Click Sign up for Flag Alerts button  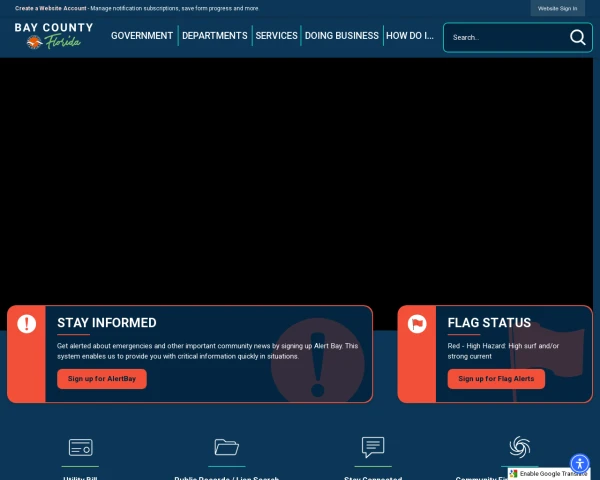pos(496,379)
